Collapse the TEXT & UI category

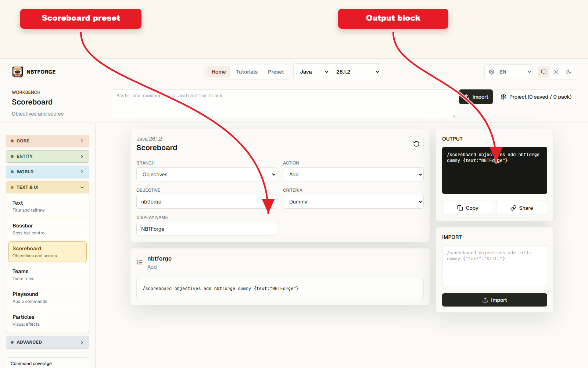click(47, 187)
